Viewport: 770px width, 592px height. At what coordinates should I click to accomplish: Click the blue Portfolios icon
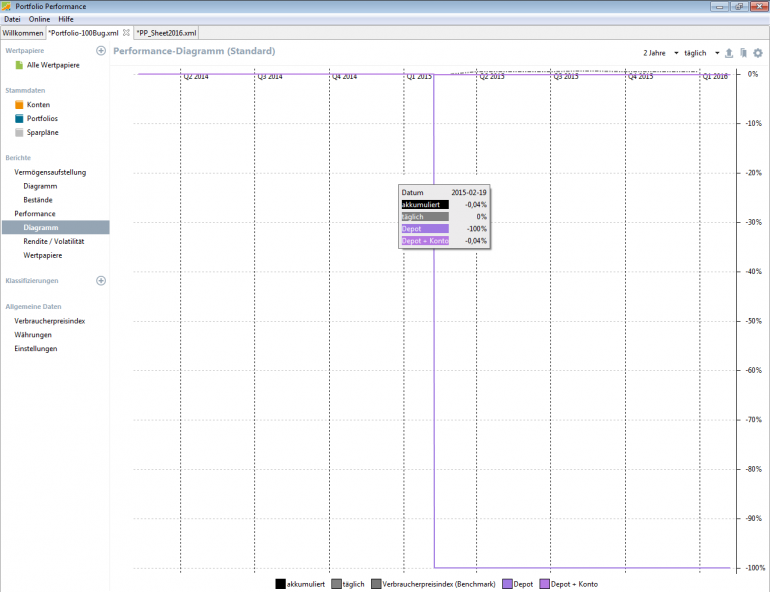[19, 118]
